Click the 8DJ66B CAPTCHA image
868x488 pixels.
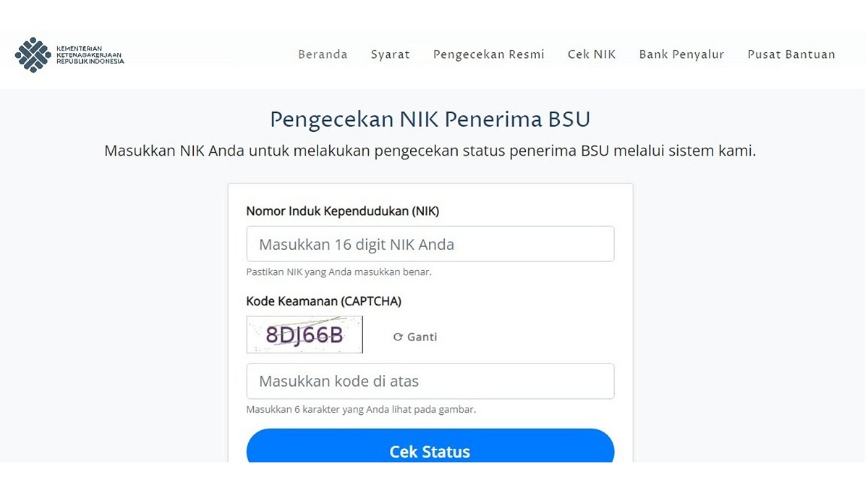click(304, 335)
